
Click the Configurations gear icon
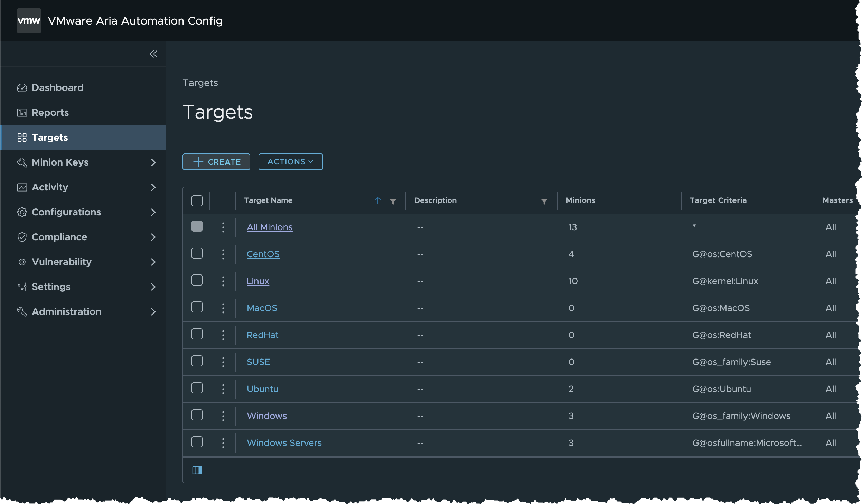click(22, 212)
